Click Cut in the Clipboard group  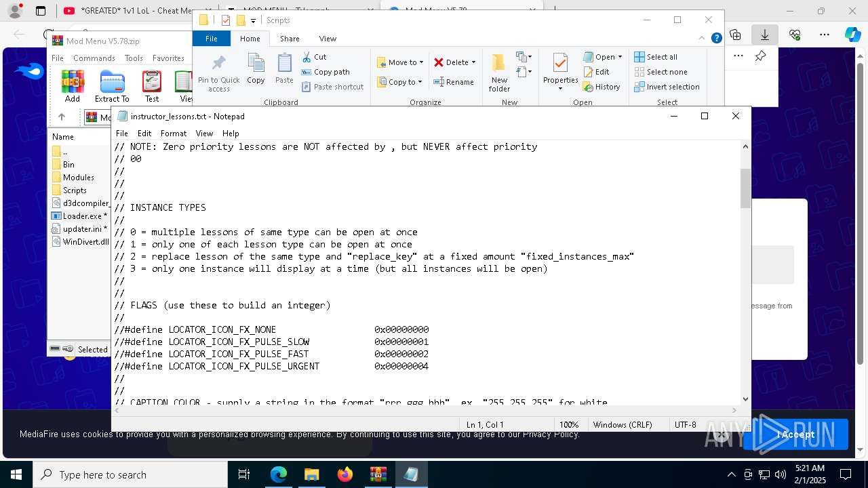tap(314, 57)
